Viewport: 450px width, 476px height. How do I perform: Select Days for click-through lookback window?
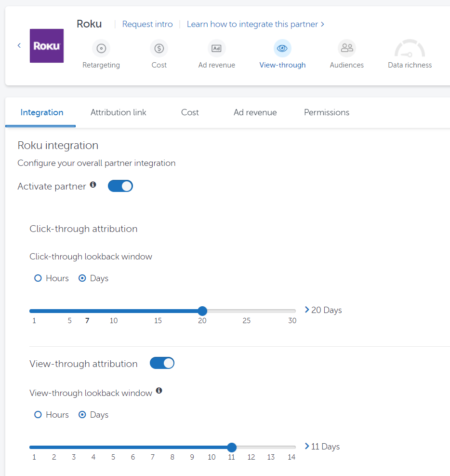tap(82, 278)
